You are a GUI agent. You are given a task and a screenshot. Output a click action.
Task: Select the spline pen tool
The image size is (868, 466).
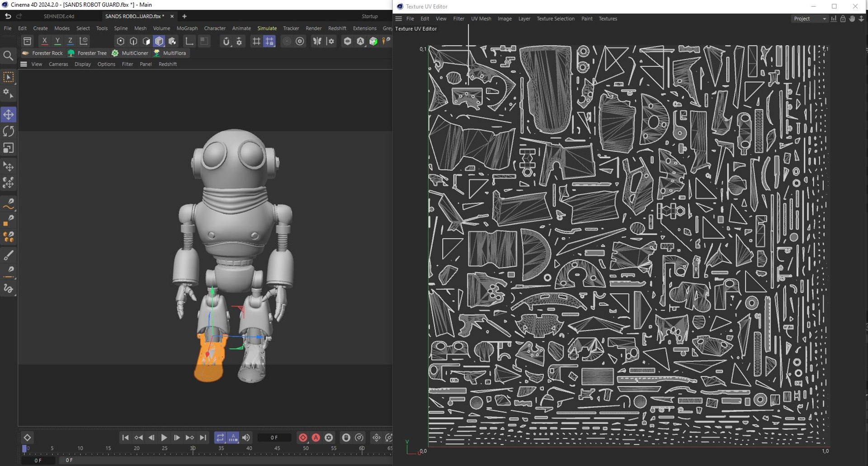pyautogui.click(x=9, y=203)
